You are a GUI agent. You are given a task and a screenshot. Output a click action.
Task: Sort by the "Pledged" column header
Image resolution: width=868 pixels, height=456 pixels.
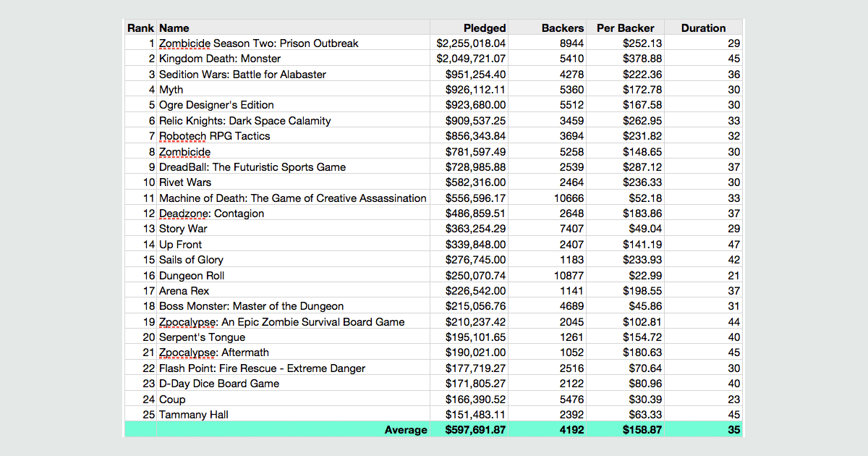(x=485, y=28)
